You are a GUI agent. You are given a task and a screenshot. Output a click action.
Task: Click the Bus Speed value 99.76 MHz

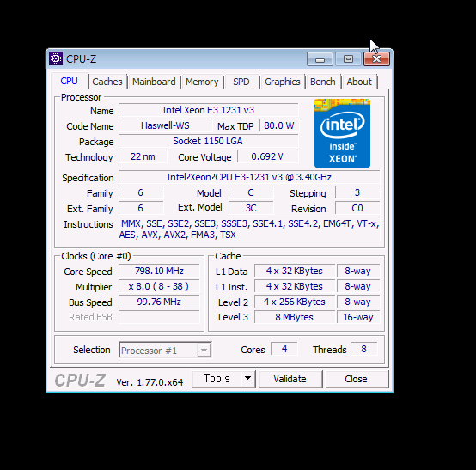pos(159,302)
